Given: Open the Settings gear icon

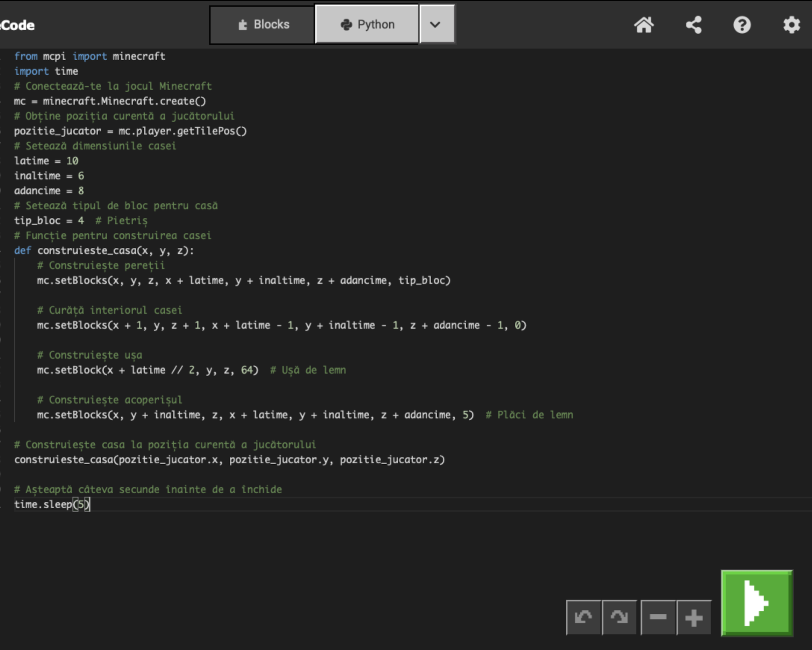Looking at the screenshot, I should coord(792,25).
